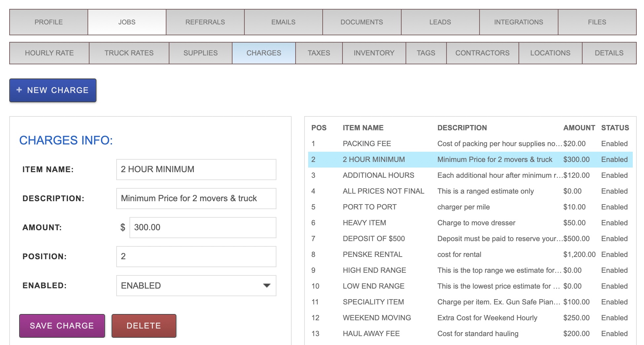Click the red Delete button

pyautogui.click(x=144, y=326)
